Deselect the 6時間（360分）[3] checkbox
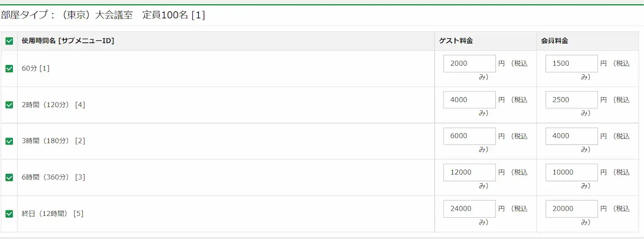The height and width of the screenshot is (239, 644). [x=9, y=177]
